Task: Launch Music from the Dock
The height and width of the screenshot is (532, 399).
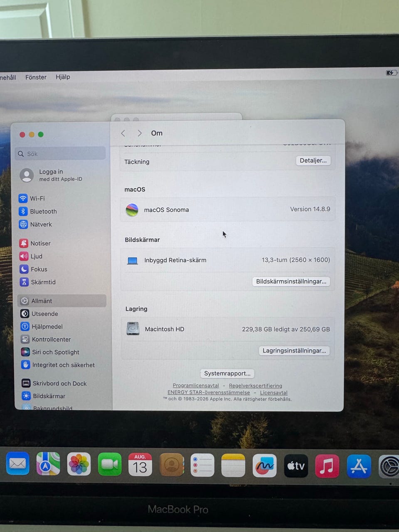Action: 327,466
